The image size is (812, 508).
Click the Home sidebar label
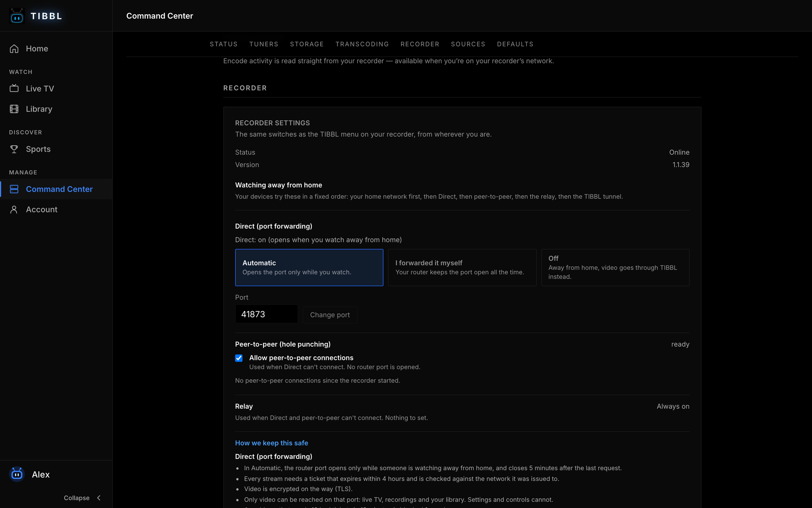pyautogui.click(x=37, y=49)
